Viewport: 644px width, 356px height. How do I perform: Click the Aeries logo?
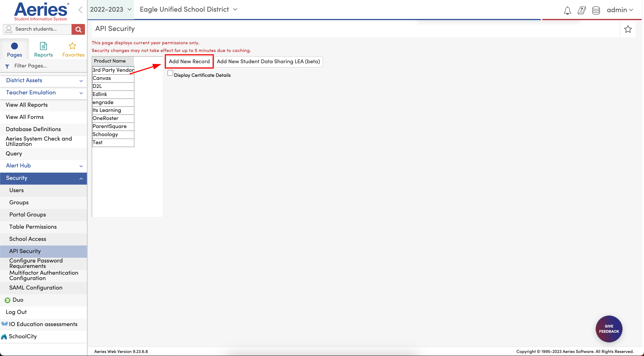(x=41, y=11)
